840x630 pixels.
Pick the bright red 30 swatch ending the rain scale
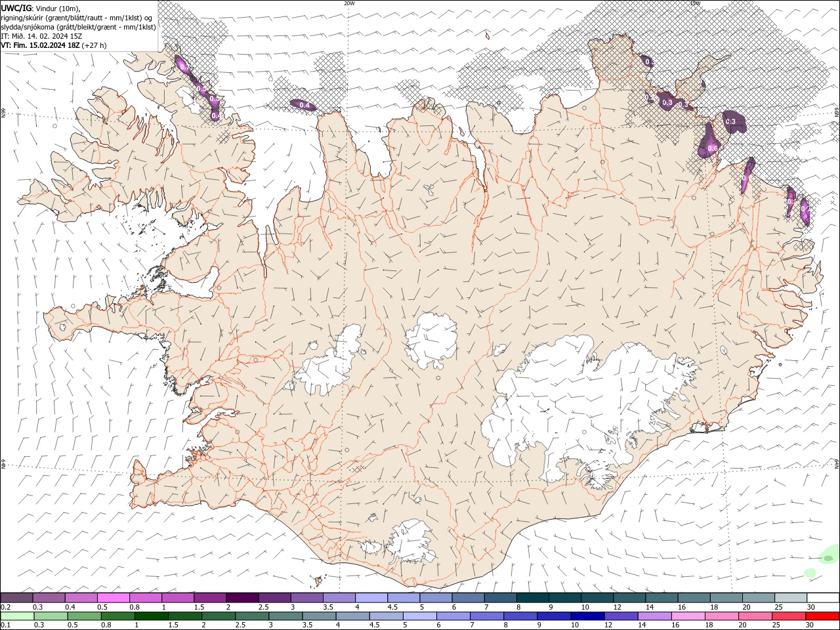pyautogui.click(x=822, y=616)
